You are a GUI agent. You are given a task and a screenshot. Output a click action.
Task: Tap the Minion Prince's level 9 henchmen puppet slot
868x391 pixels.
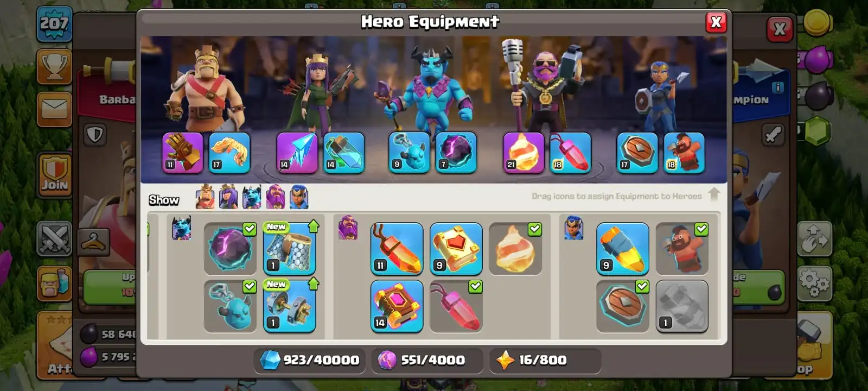tap(410, 153)
